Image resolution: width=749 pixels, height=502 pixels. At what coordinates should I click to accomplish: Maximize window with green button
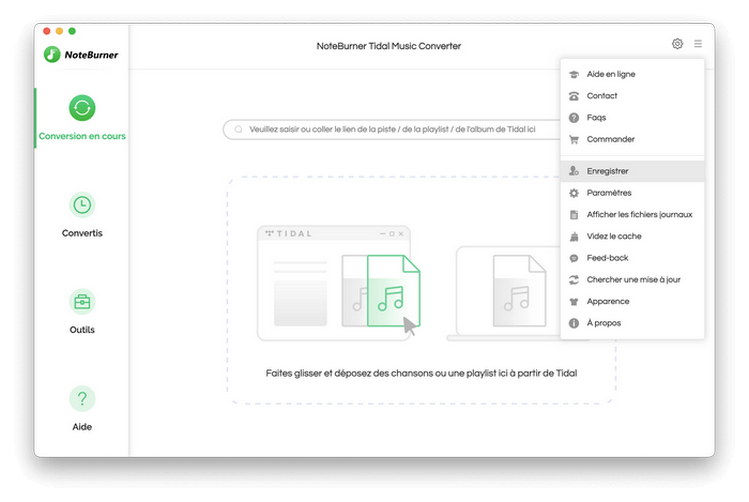72,31
